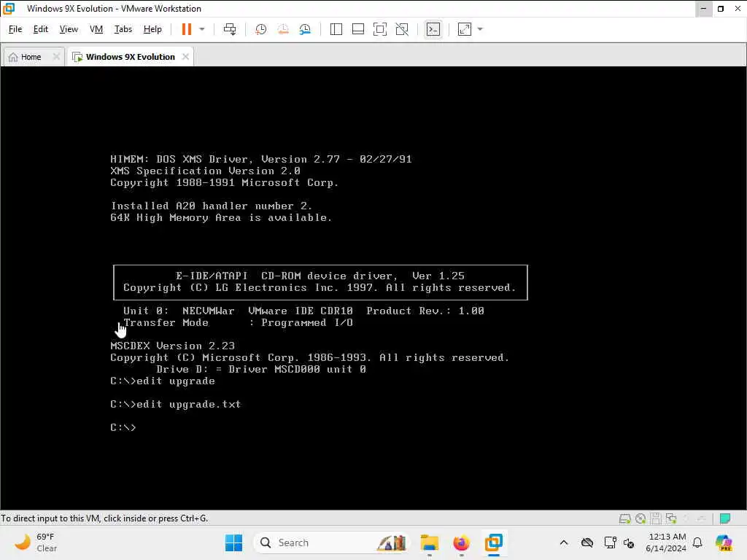The height and width of the screenshot is (560, 747).
Task: Enter full screen mode
Action: point(379,29)
